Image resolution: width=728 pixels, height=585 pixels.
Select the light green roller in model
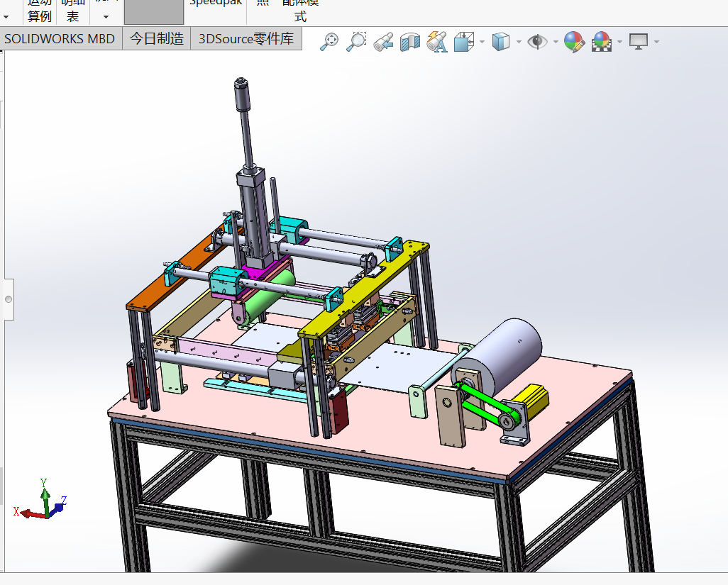(x=272, y=297)
